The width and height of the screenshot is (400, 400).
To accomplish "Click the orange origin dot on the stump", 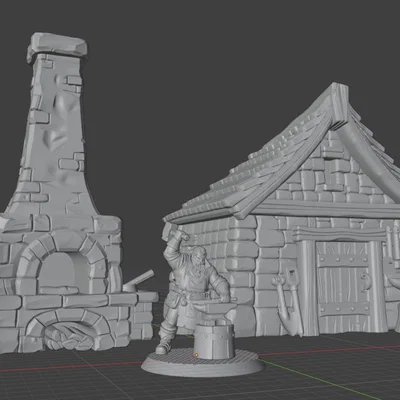I will click(197, 354).
